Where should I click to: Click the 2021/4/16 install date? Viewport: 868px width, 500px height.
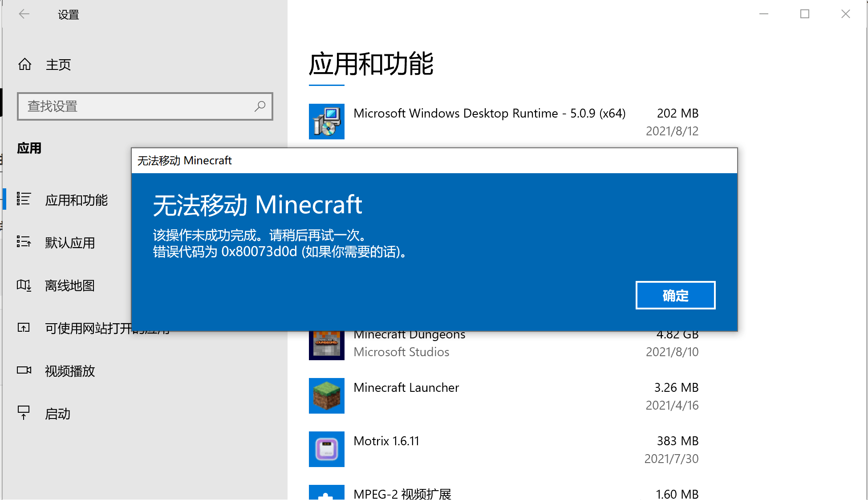point(672,406)
